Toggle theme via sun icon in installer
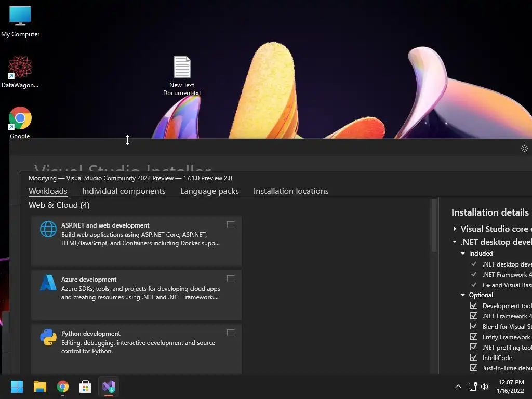The image size is (532, 399). click(524, 148)
